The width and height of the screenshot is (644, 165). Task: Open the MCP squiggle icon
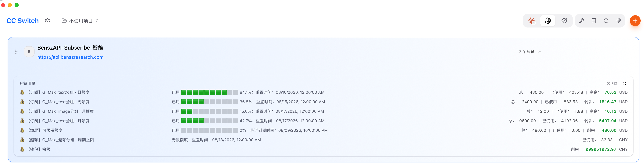tap(618, 21)
